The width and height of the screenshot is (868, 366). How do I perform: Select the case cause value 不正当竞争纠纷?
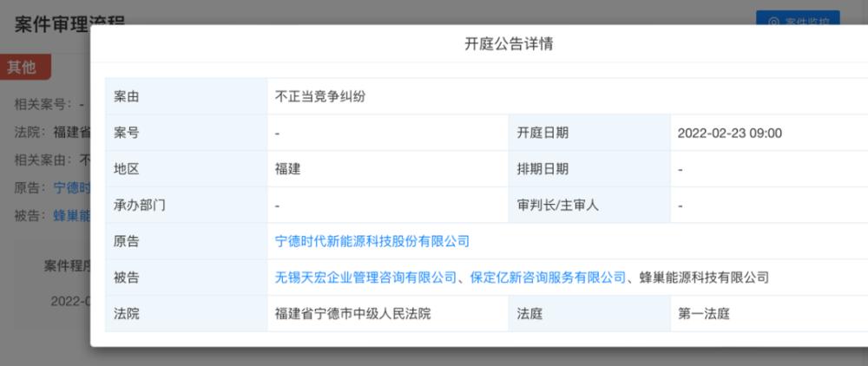[x=320, y=97]
